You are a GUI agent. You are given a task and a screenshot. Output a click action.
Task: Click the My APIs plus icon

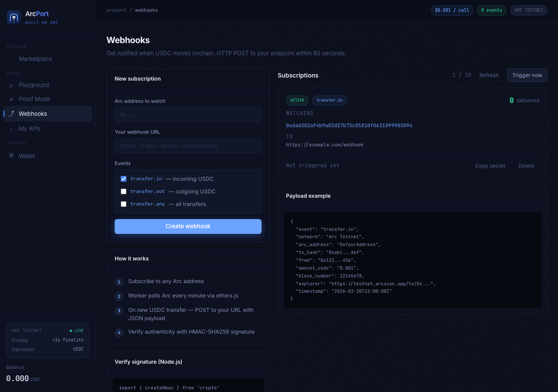click(11, 129)
